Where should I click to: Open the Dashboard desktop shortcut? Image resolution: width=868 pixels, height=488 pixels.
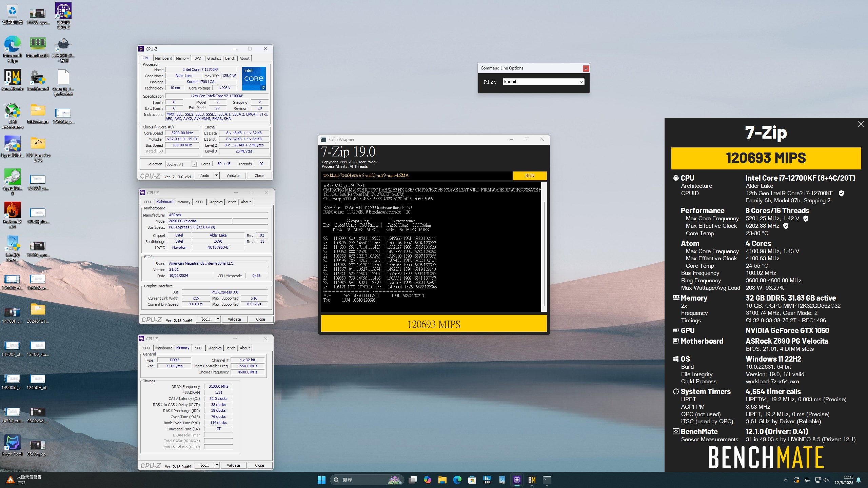[x=38, y=80]
